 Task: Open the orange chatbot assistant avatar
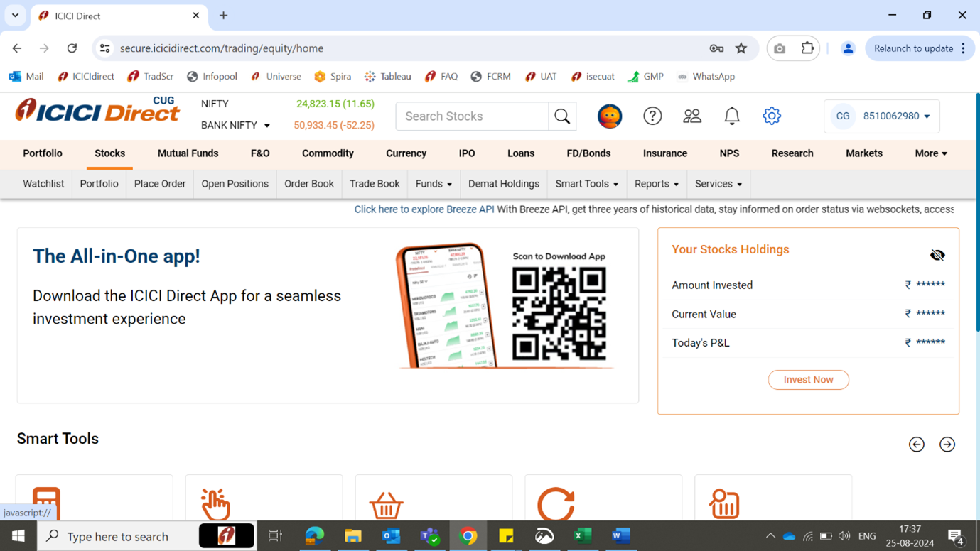coord(609,116)
